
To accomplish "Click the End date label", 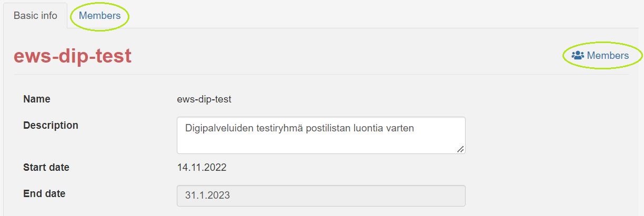I will (x=44, y=194).
